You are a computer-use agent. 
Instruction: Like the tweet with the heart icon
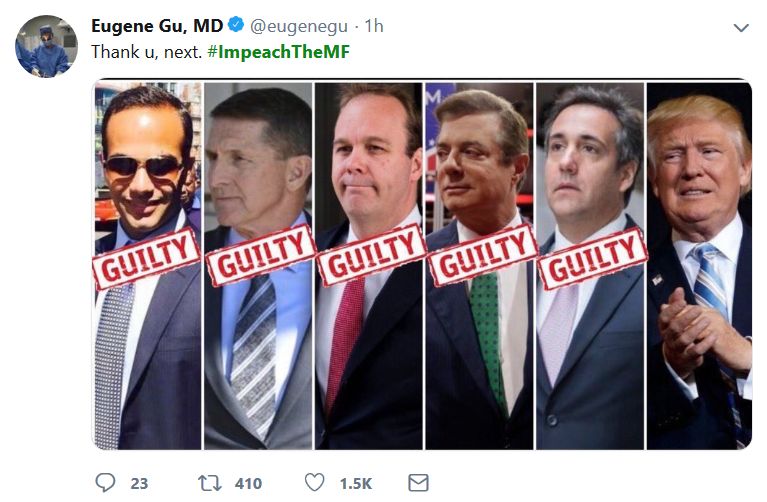click(314, 483)
